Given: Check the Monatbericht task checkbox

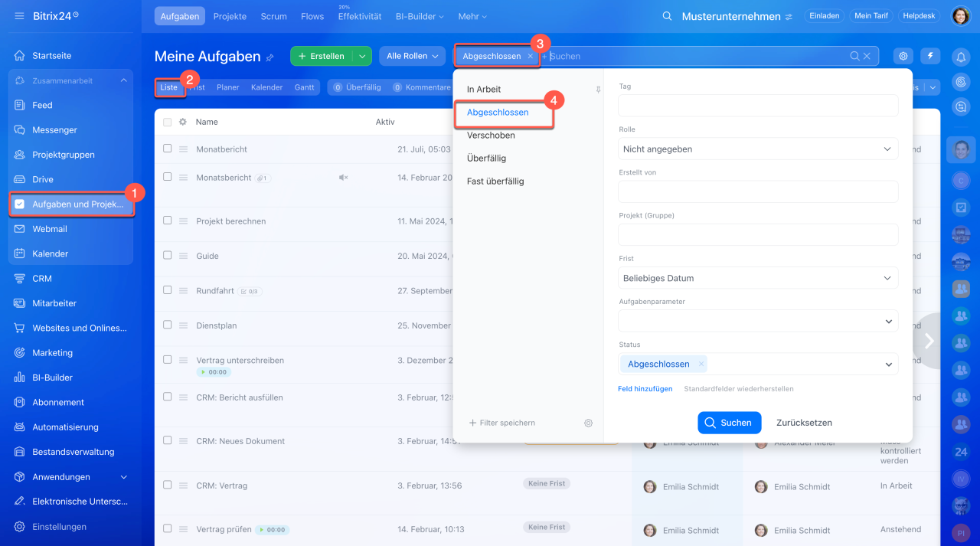Looking at the screenshot, I should point(167,149).
